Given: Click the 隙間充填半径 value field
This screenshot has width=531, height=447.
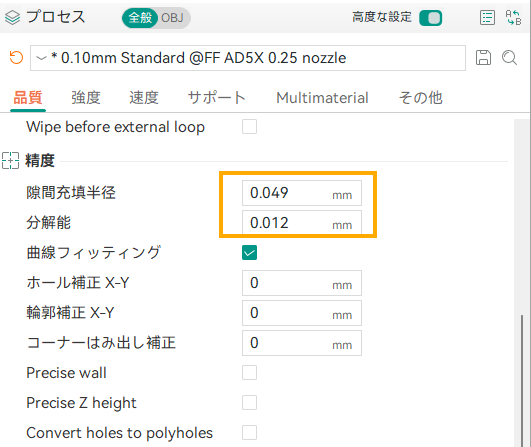Looking at the screenshot, I should (x=302, y=193).
